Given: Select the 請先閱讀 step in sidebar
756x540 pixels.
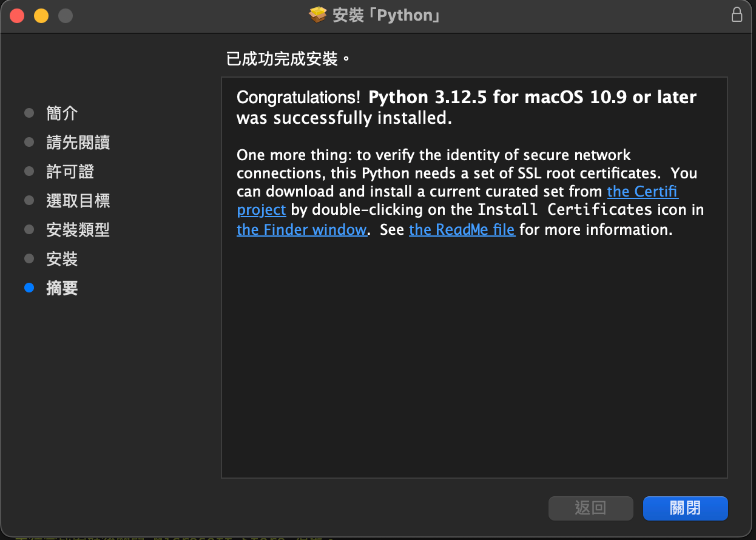Looking at the screenshot, I should (x=78, y=143).
